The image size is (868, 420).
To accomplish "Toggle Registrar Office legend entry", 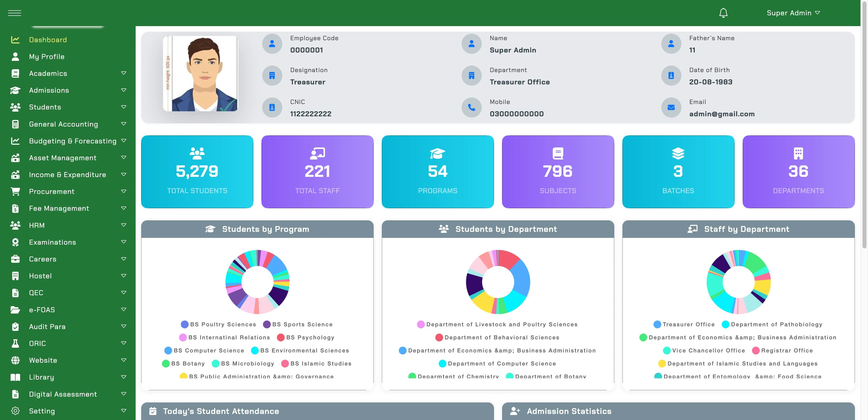I will [782, 351].
